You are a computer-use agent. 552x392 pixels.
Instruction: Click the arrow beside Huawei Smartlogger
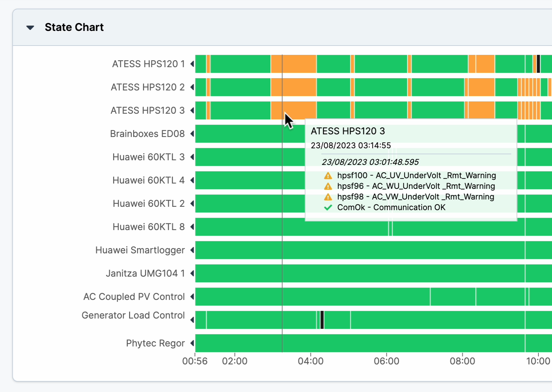[x=192, y=250]
